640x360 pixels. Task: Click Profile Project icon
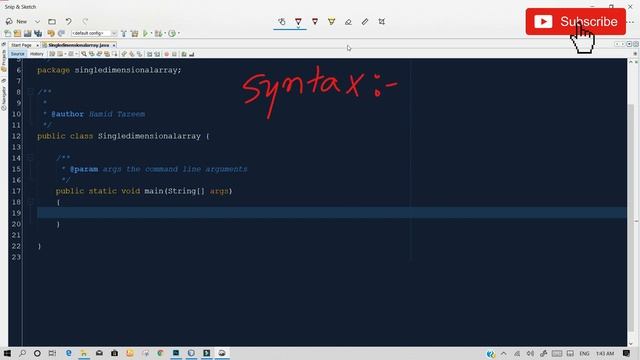[172, 33]
